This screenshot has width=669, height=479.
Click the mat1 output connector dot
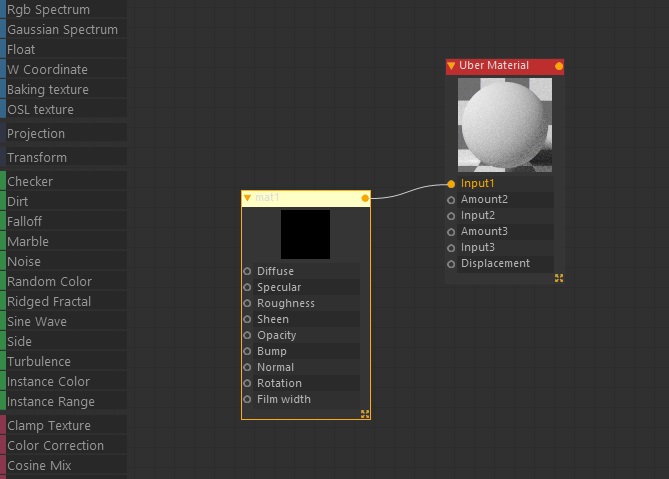pyautogui.click(x=365, y=198)
